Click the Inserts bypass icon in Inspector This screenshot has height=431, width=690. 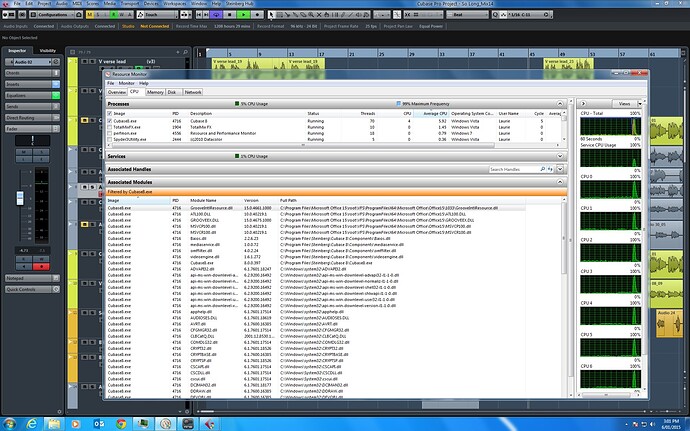(x=56, y=84)
